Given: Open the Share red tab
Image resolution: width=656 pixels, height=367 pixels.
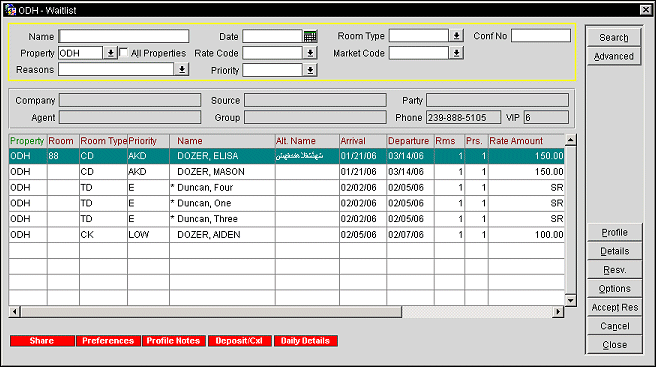Looking at the screenshot, I should click(x=42, y=341).
